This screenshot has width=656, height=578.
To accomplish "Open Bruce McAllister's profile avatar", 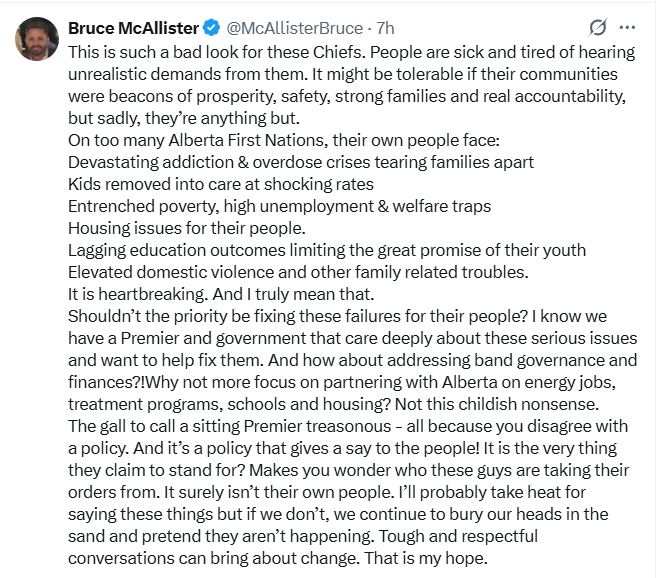I will point(36,38).
